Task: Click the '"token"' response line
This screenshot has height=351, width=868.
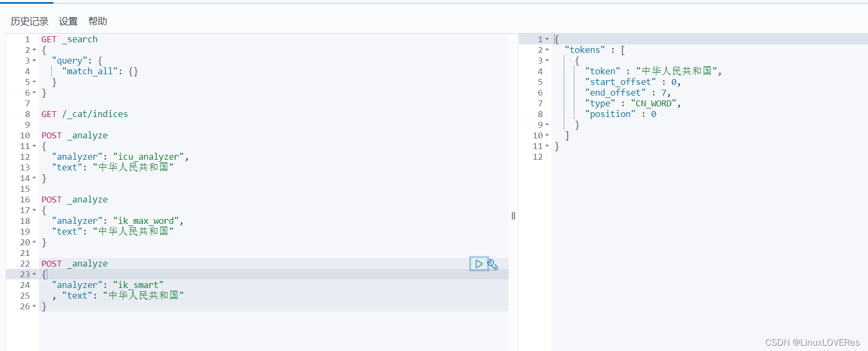Action: pyautogui.click(x=654, y=72)
